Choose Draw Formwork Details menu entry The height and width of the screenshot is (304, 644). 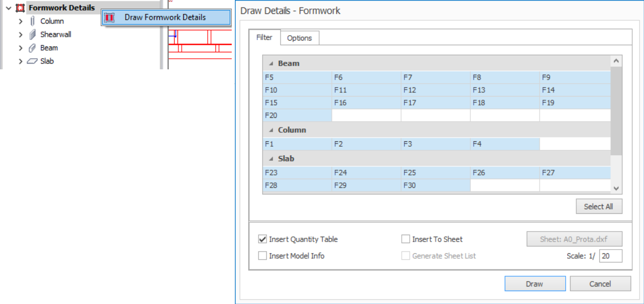tap(165, 18)
